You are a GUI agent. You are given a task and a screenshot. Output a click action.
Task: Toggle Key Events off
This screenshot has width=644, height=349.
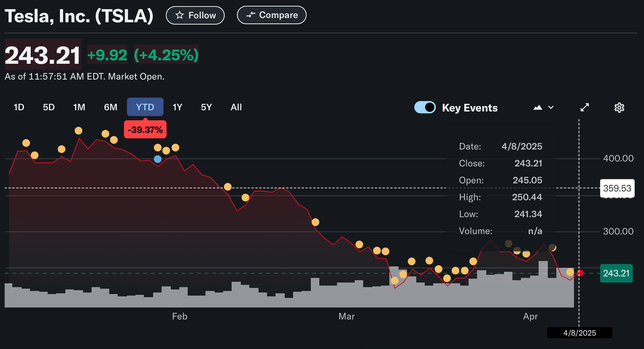(x=425, y=107)
